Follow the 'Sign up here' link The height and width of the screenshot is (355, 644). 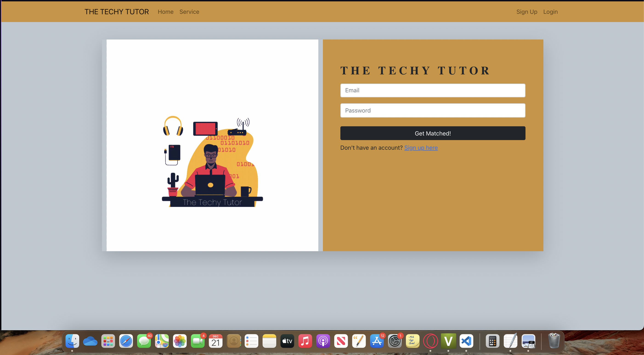pos(421,147)
